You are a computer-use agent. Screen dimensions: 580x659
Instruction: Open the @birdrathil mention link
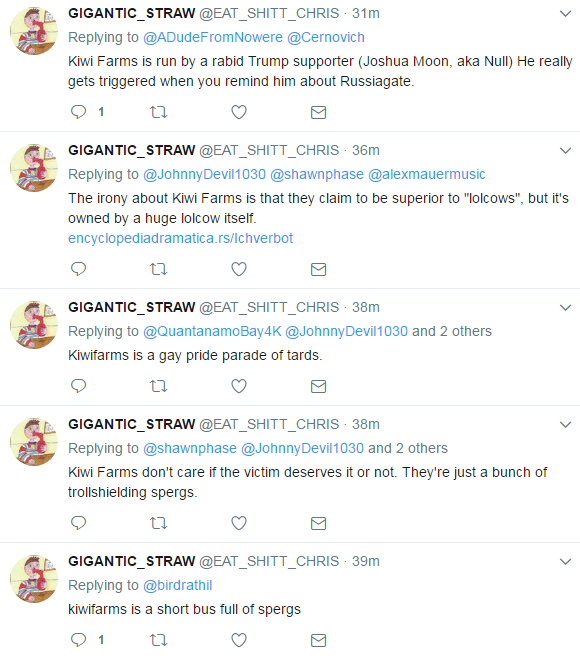178,585
